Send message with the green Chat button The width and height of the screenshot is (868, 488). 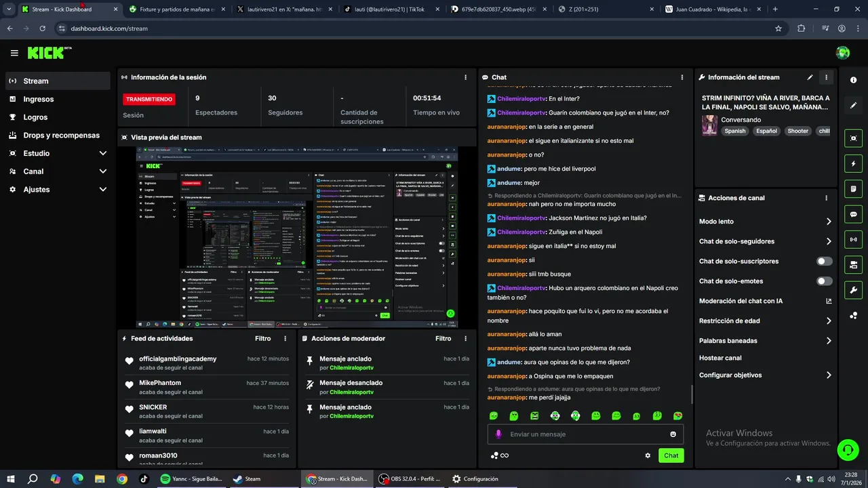tap(671, 455)
